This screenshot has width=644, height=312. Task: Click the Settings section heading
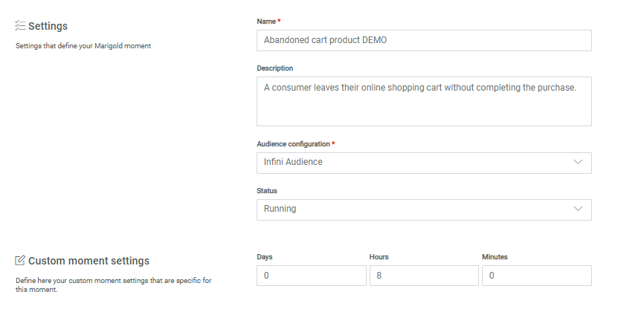click(x=48, y=26)
